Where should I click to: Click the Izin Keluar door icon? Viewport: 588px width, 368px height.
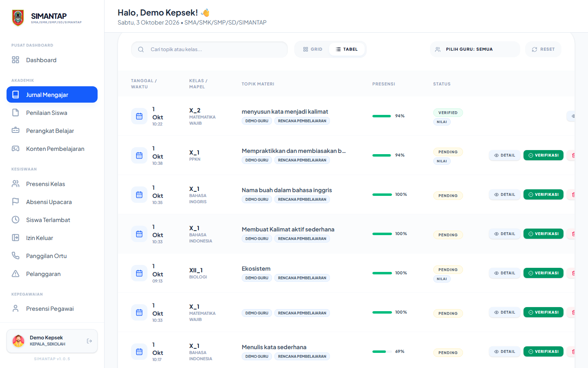16,238
